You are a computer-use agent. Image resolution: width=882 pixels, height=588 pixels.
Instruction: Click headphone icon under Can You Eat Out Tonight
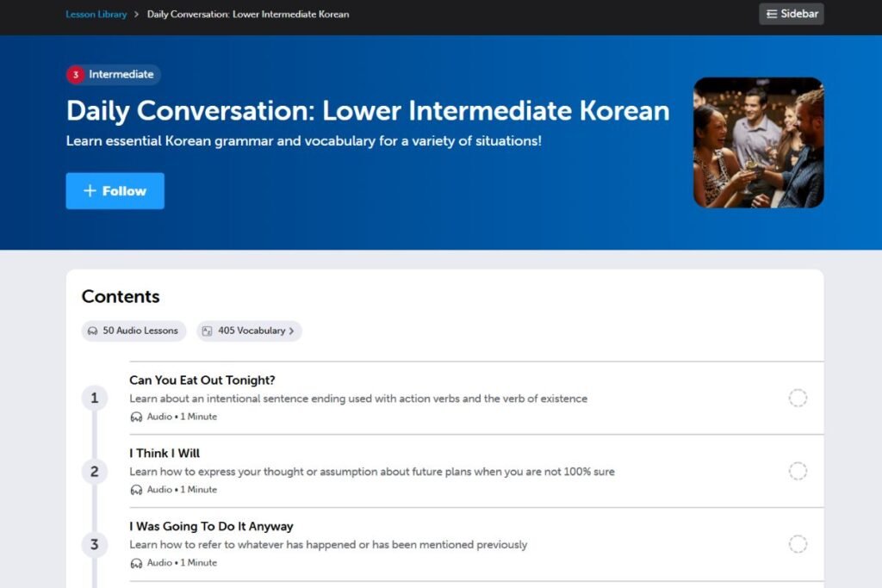[136, 417]
